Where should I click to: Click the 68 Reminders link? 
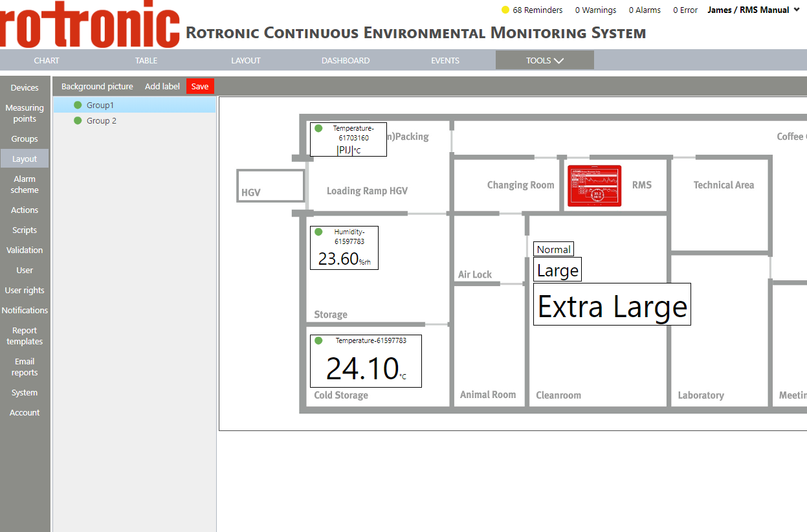538,10
